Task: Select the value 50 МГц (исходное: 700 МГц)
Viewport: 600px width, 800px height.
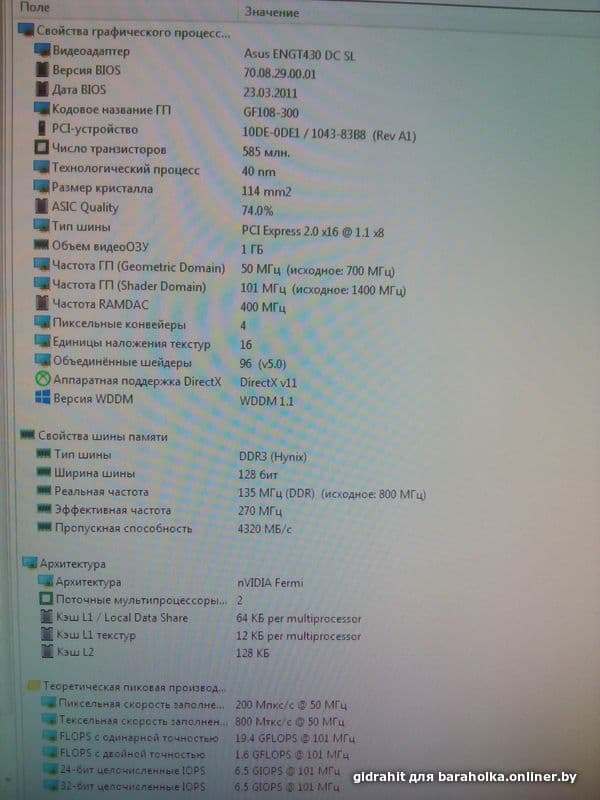Action: 317,270
